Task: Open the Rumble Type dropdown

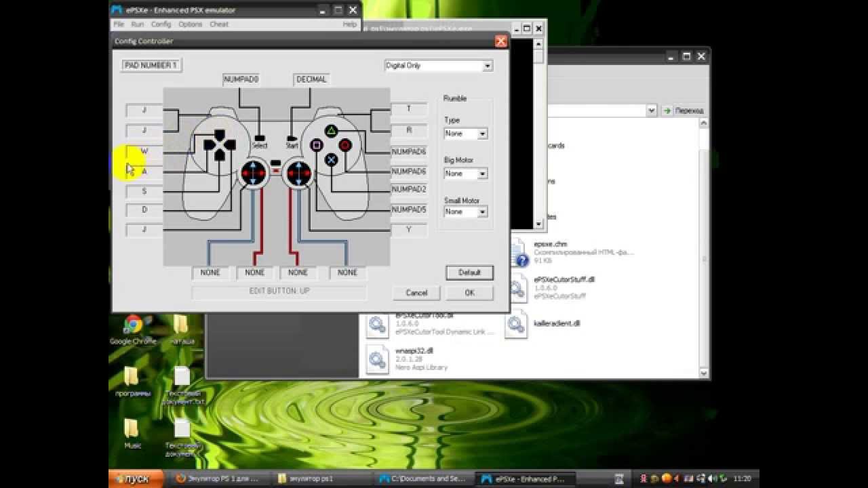Action: pos(483,134)
